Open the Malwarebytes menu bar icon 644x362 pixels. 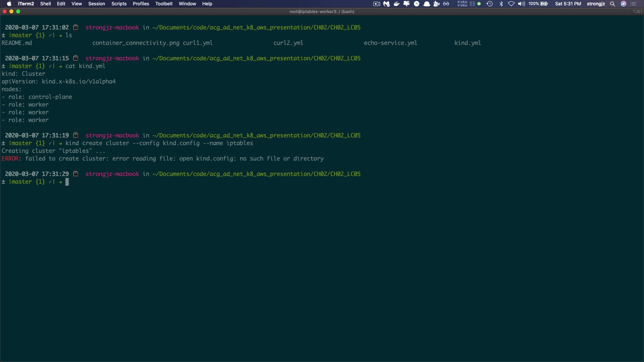(387, 4)
